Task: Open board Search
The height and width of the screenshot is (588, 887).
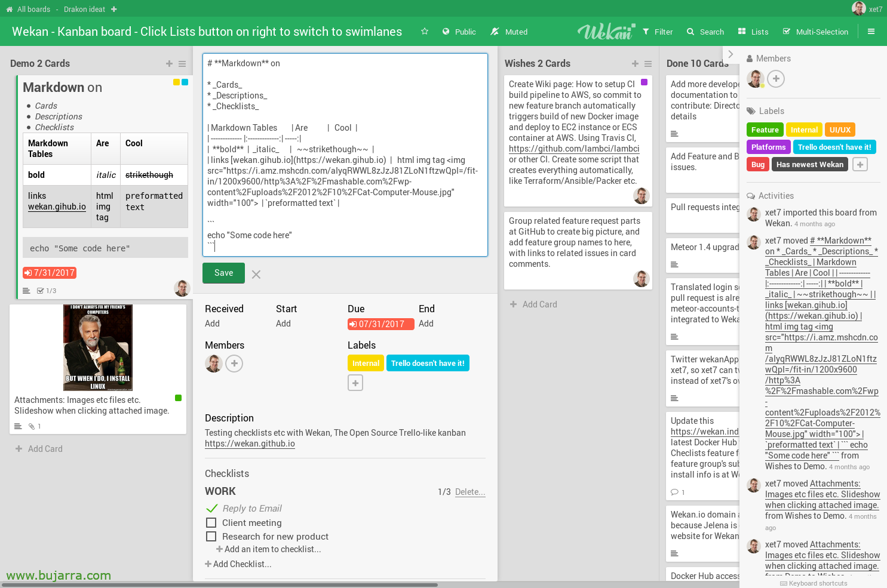Action: pos(705,32)
